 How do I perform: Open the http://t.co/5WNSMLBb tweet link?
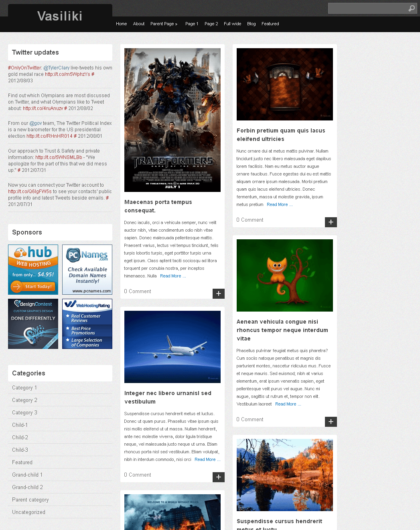coord(59,157)
